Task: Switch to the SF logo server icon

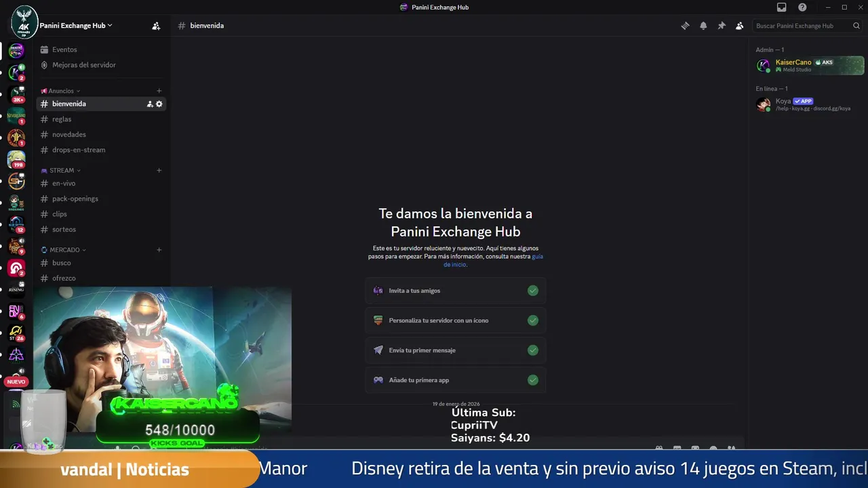Action: [16, 181]
